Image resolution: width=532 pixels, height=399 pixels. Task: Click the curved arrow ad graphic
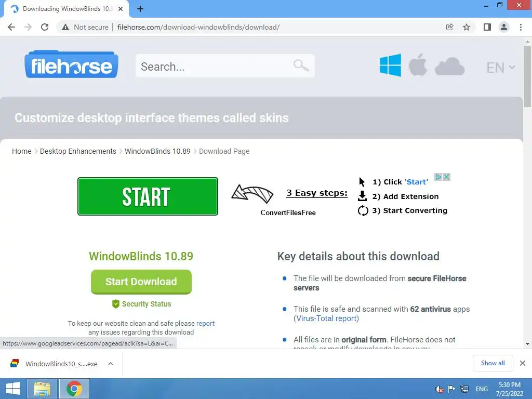[252, 194]
